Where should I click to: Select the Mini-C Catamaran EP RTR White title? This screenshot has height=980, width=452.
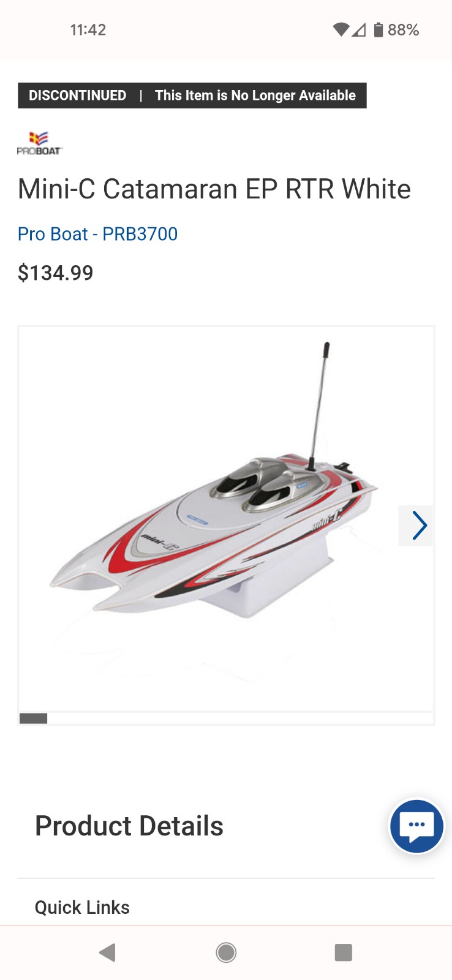pyautogui.click(x=214, y=189)
